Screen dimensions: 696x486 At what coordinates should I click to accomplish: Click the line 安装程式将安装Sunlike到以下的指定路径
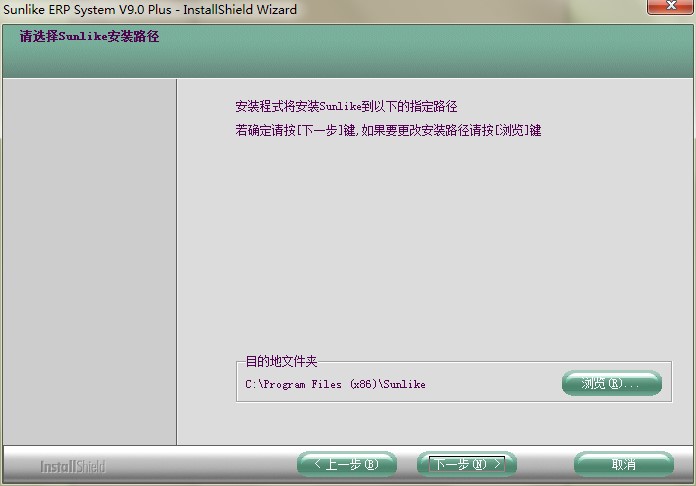[x=346, y=107]
